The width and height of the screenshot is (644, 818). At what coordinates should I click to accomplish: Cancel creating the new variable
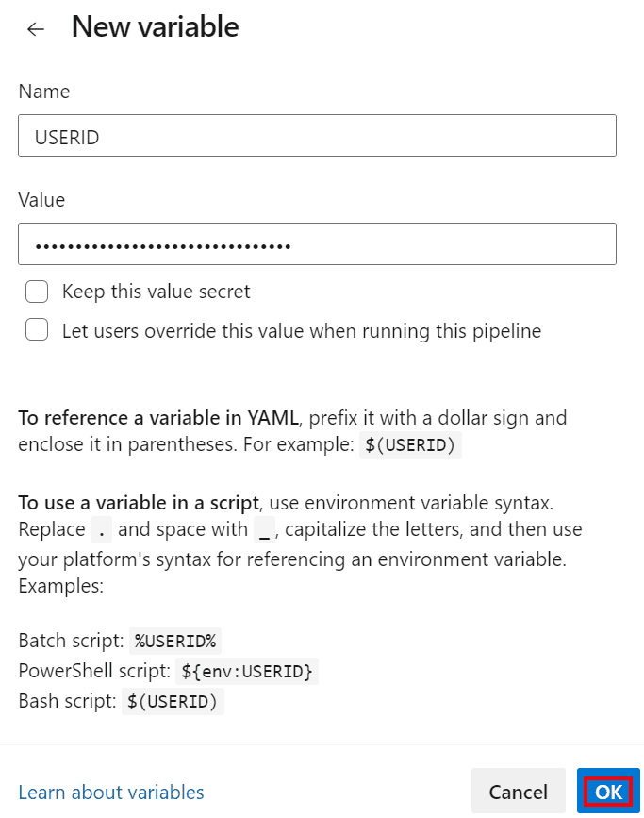(x=518, y=791)
